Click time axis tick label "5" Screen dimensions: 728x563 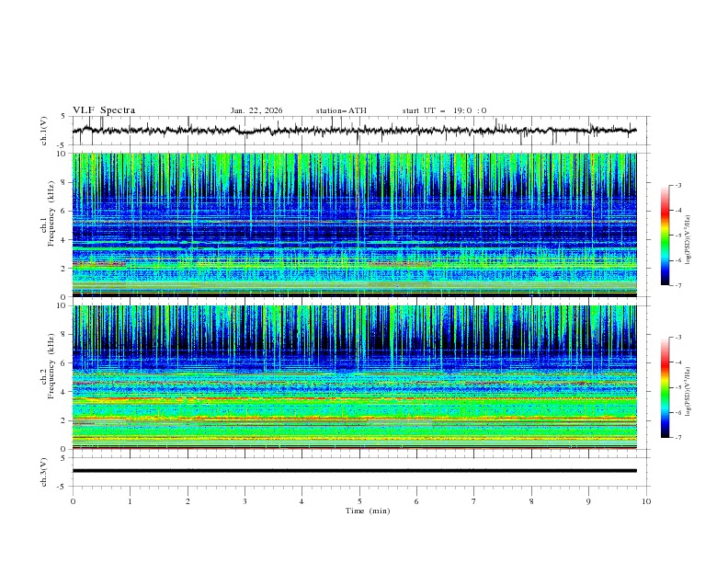(359, 501)
